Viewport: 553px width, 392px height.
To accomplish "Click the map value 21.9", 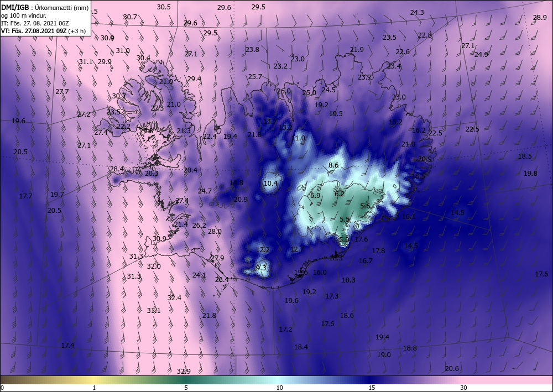I will (x=357, y=50).
